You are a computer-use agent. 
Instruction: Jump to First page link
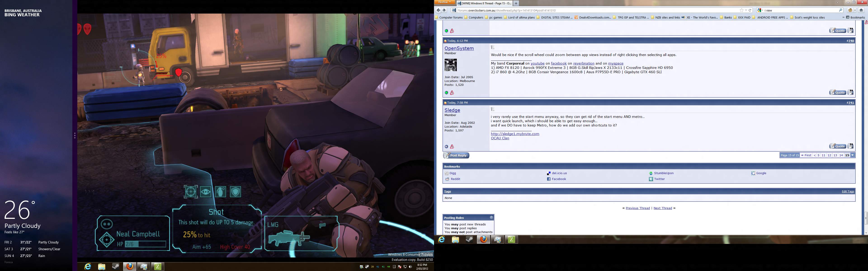tap(806, 155)
